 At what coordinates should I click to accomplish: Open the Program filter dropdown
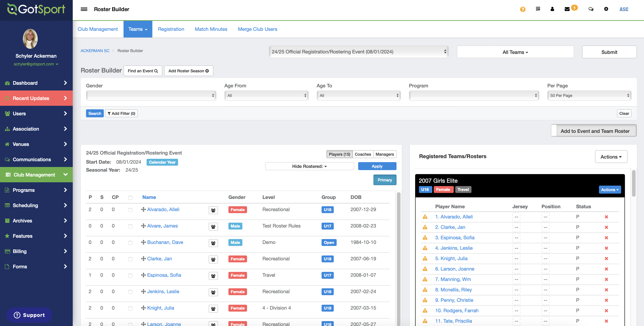pos(474,95)
